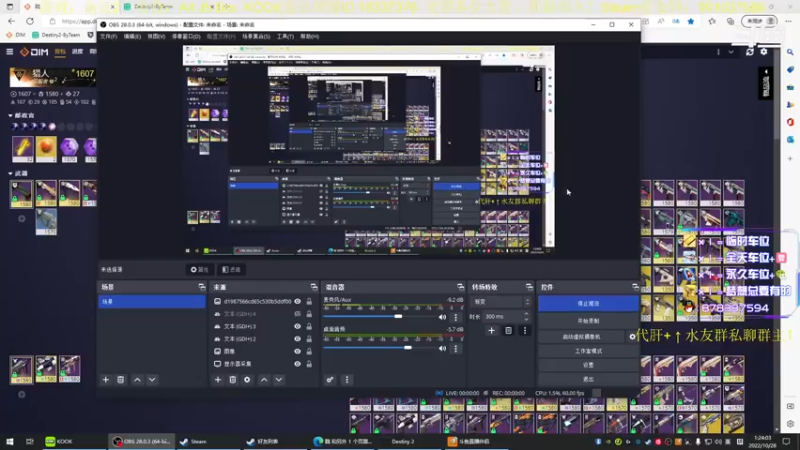Open the 文件(F) menu in OBS

[x=108, y=37]
